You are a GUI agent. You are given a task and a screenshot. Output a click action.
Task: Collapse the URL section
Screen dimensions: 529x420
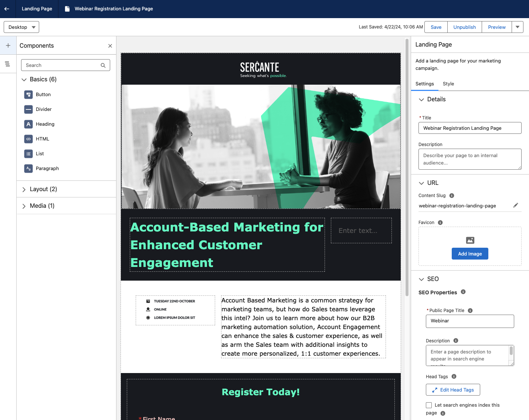tap(421, 183)
